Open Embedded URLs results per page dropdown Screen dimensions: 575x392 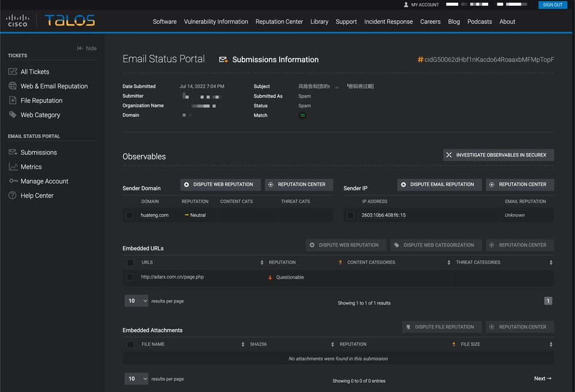[x=136, y=301]
